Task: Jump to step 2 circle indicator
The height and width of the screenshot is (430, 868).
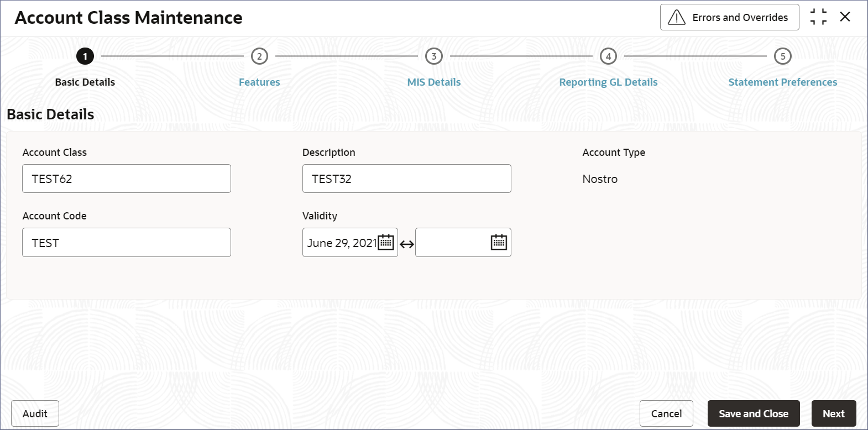Action: point(259,56)
